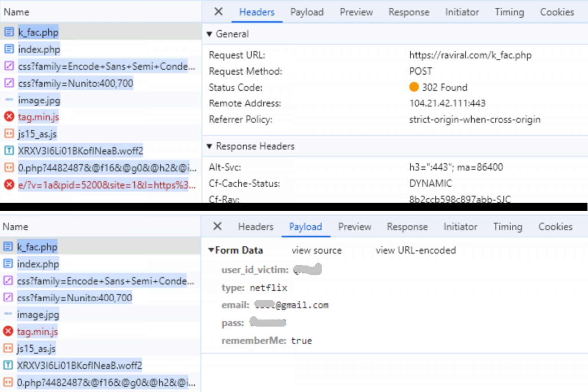The image size is (588, 392).
Task: Open the Cookies tab
Action: (x=557, y=12)
